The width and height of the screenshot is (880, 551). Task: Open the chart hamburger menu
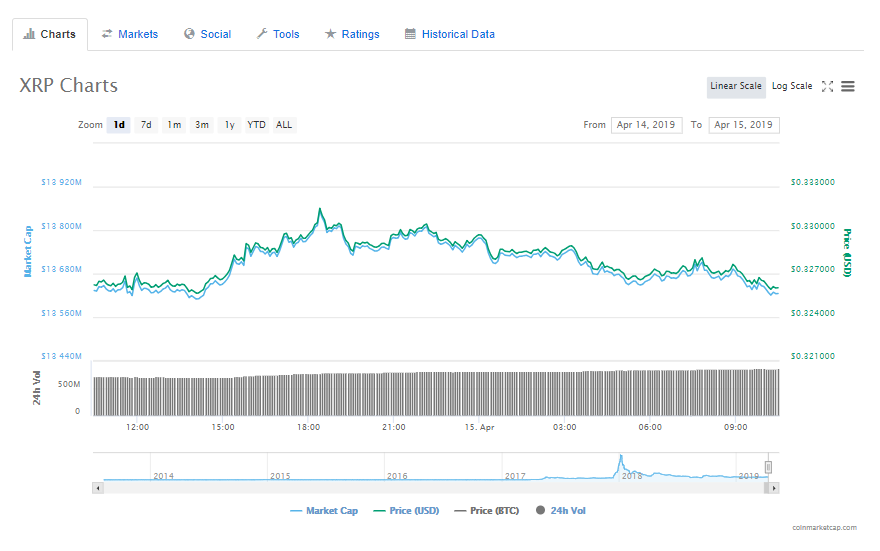[x=848, y=86]
